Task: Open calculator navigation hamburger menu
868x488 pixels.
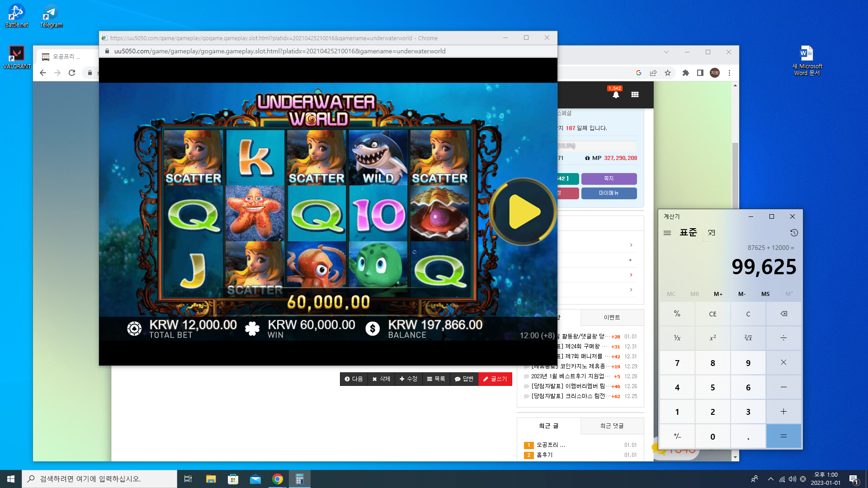Action: click(667, 233)
